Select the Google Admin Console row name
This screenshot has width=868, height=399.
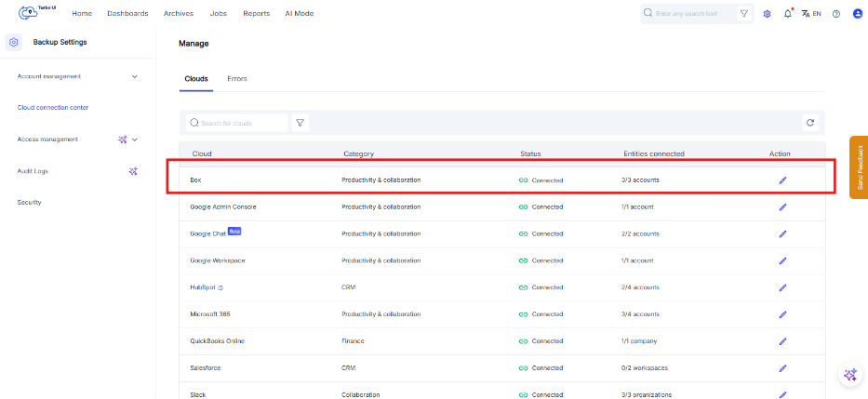pos(223,207)
